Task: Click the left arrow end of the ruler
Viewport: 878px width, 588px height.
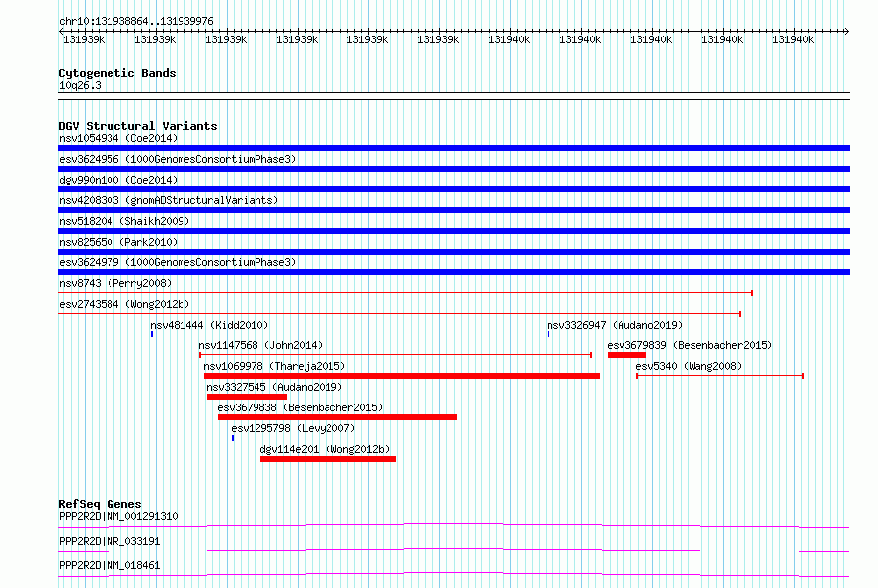Action: click(x=61, y=32)
